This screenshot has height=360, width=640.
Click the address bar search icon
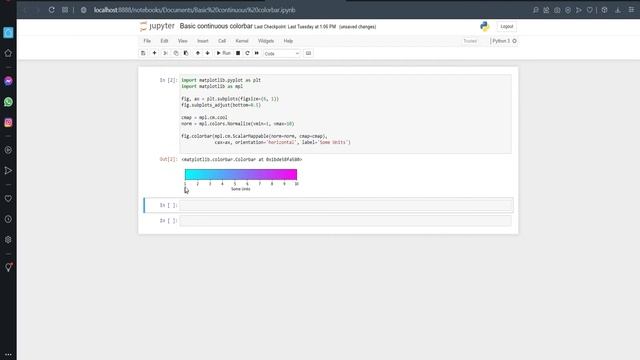pos(536,10)
